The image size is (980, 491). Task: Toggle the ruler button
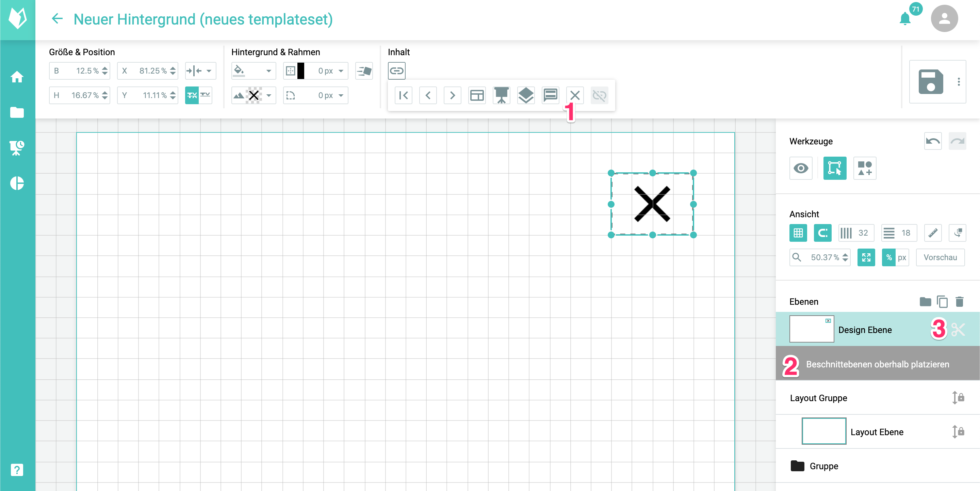coord(933,233)
